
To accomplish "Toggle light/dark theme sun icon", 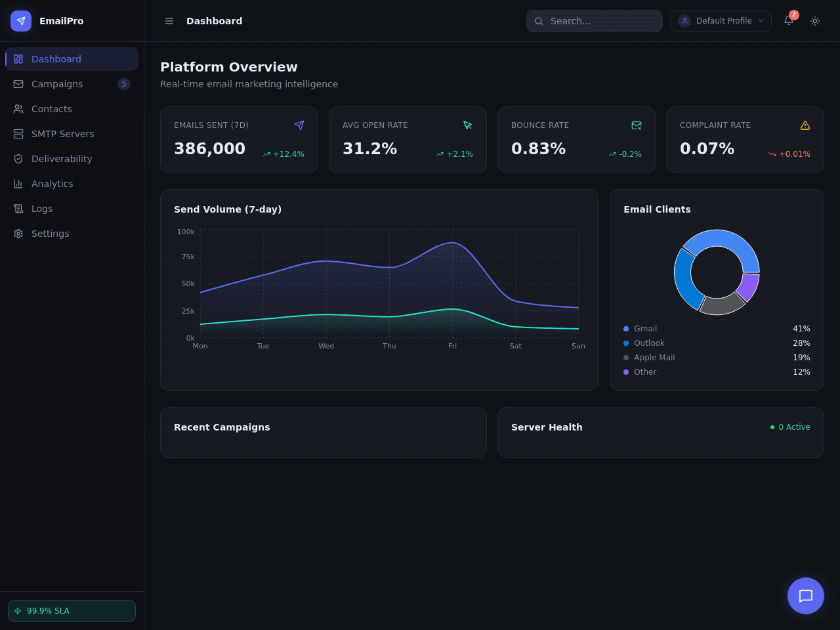I will [x=815, y=21].
